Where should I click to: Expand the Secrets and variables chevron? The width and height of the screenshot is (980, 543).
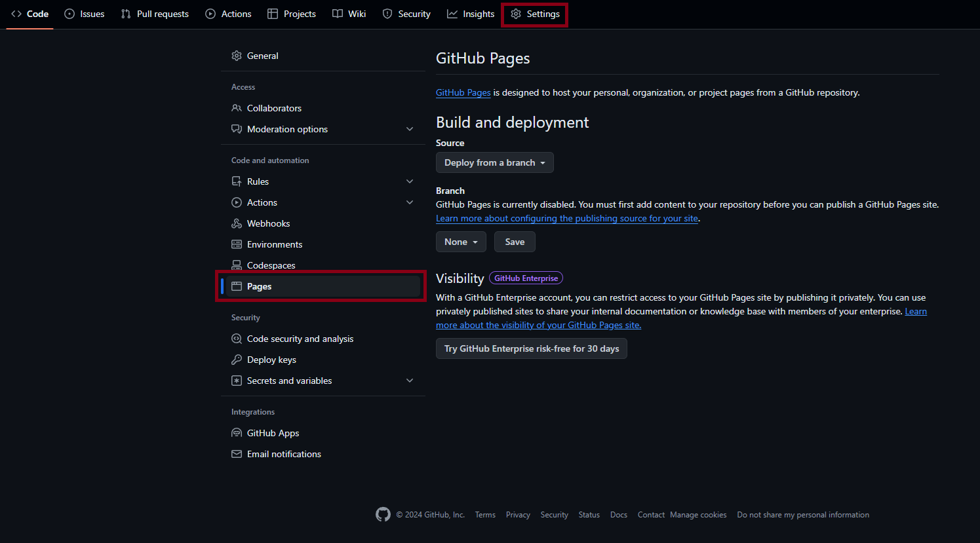[x=410, y=381]
